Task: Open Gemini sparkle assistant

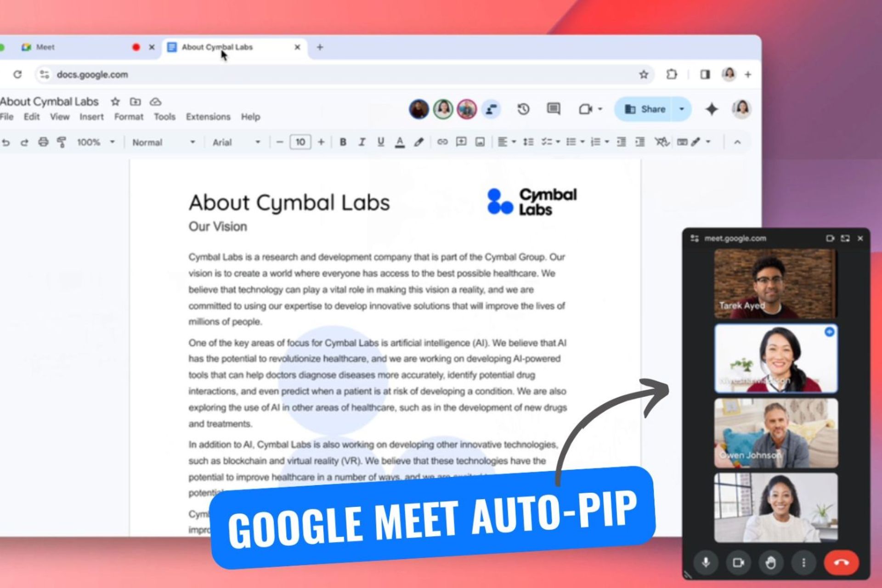Action: coord(712,109)
